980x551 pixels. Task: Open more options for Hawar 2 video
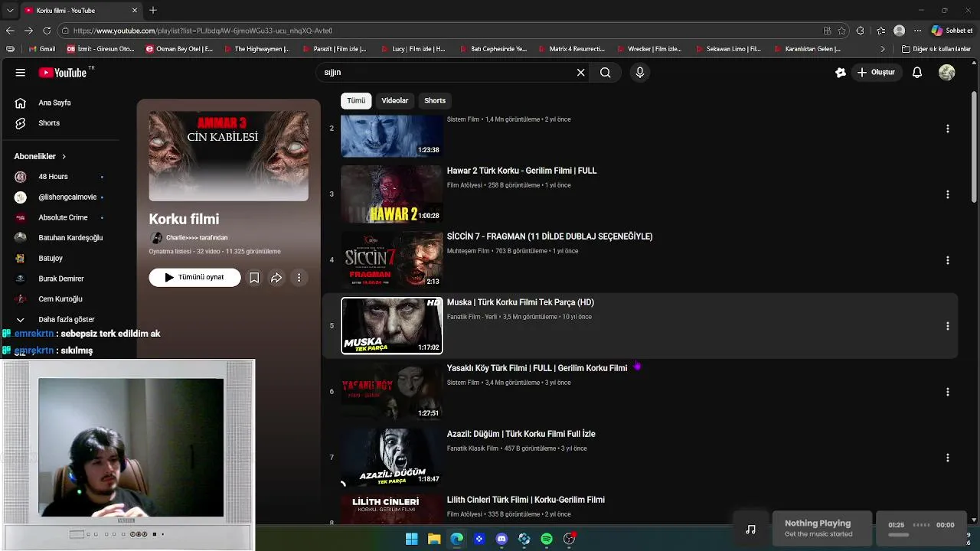pos(947,194)
